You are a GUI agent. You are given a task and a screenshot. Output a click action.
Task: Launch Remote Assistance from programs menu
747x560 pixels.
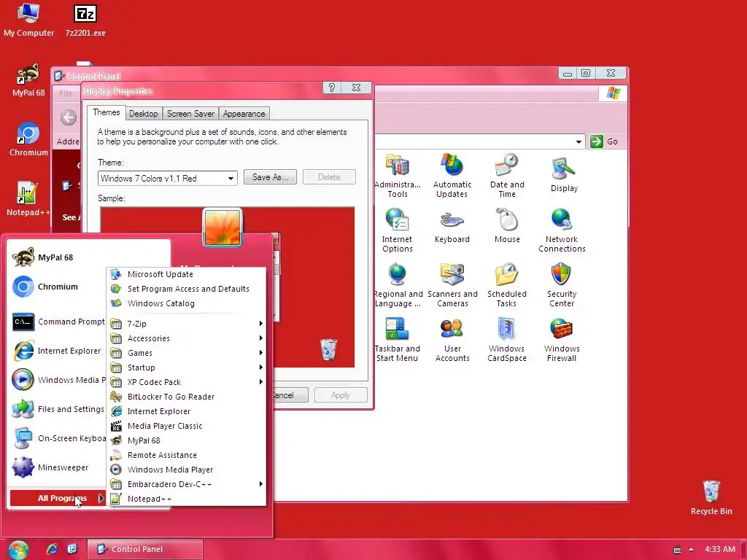187,455
